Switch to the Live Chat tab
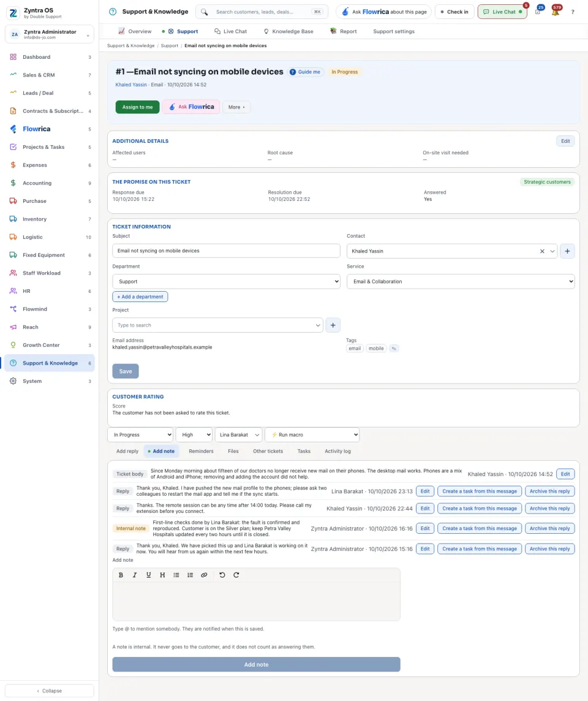Image resolution: width=588 pixels, height=701 pixels. click(x=230, y=31)
